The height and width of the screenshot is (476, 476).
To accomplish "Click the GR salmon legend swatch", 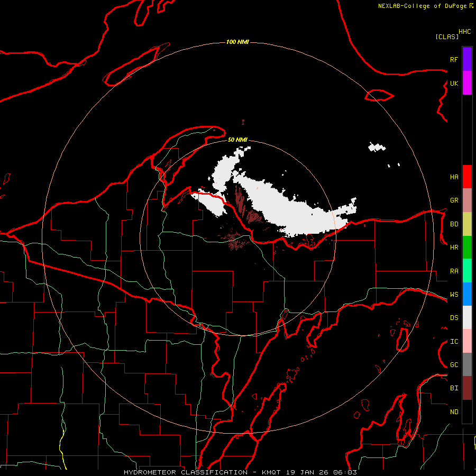I will [x=467, y=200].
